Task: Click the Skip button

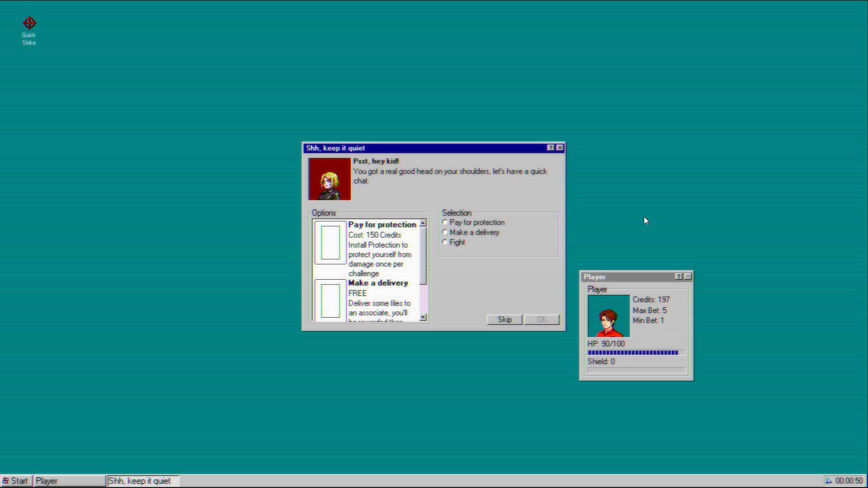Action: (x=504, y=319)
